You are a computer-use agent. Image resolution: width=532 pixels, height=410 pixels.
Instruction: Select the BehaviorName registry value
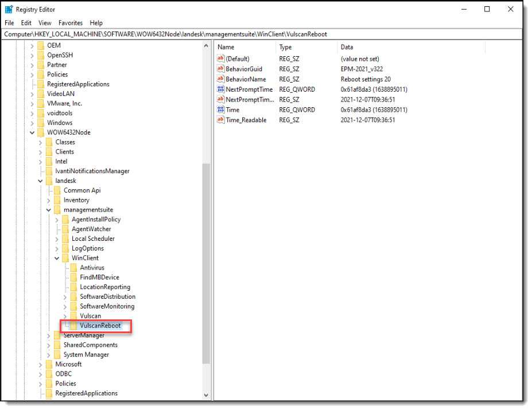247,79
